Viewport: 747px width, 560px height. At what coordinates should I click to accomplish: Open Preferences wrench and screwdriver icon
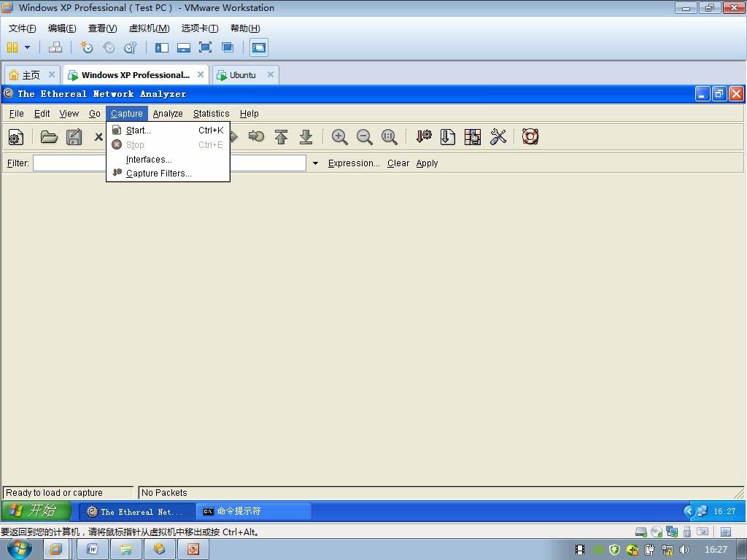[498, 136]
